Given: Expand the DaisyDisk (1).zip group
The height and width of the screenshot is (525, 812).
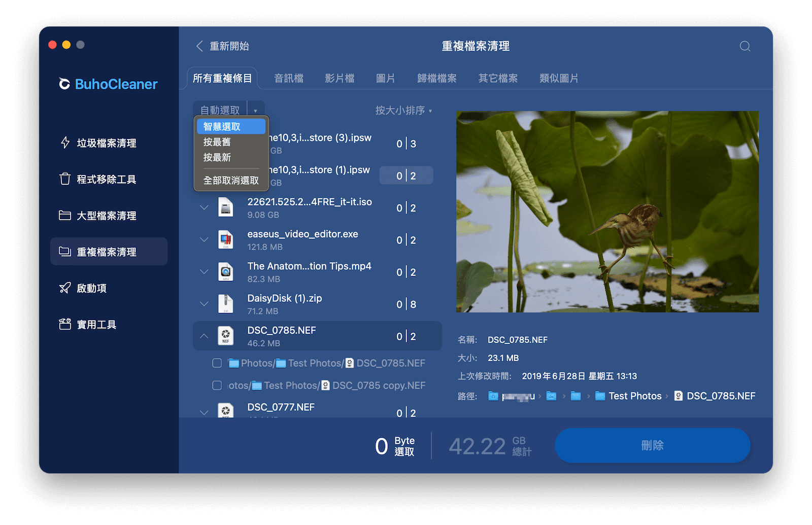Looking at the screenshot, I should click(204, 303).
